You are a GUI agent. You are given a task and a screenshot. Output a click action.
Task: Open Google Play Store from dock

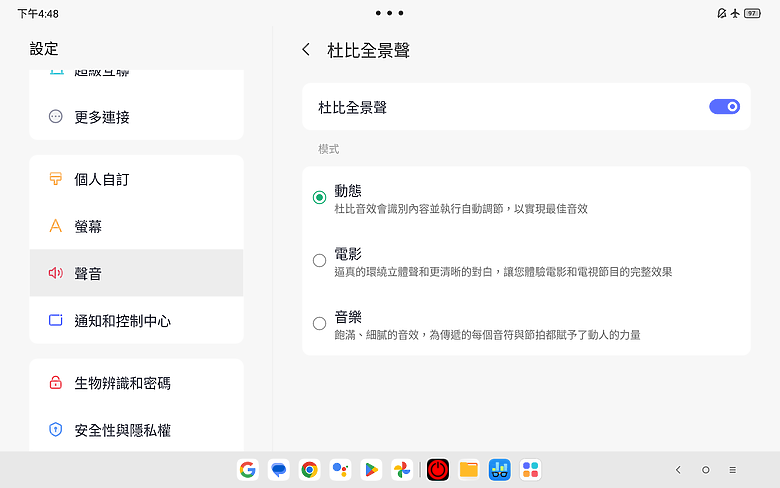(x=371, y=470)
